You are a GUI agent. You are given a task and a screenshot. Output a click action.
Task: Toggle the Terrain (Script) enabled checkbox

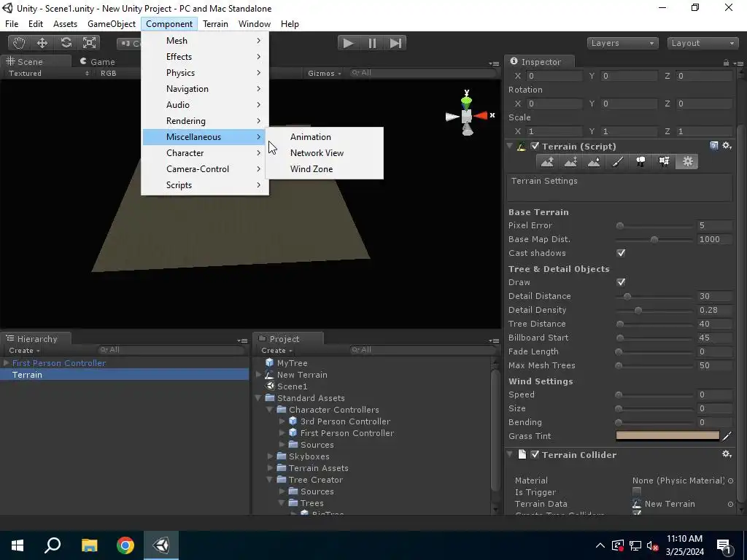tap(535, 146)
